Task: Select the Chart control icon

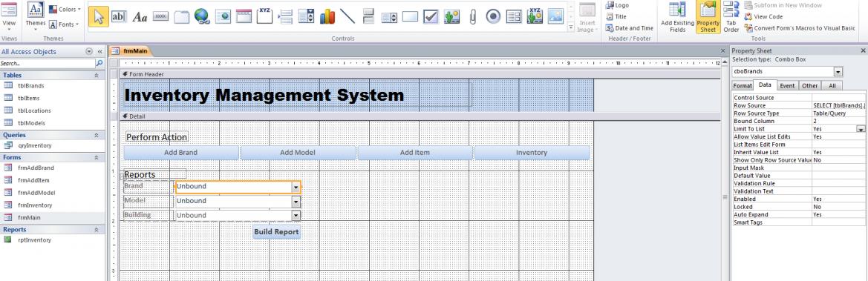Action: (x=327, y=16)
